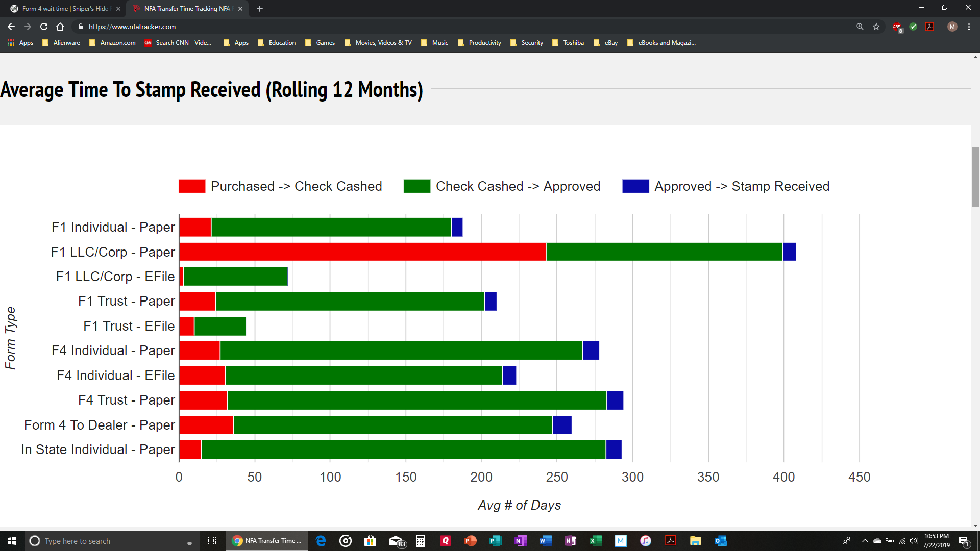Click the blue legend color box
Screen dimensions: 980x551
point(635,186)
